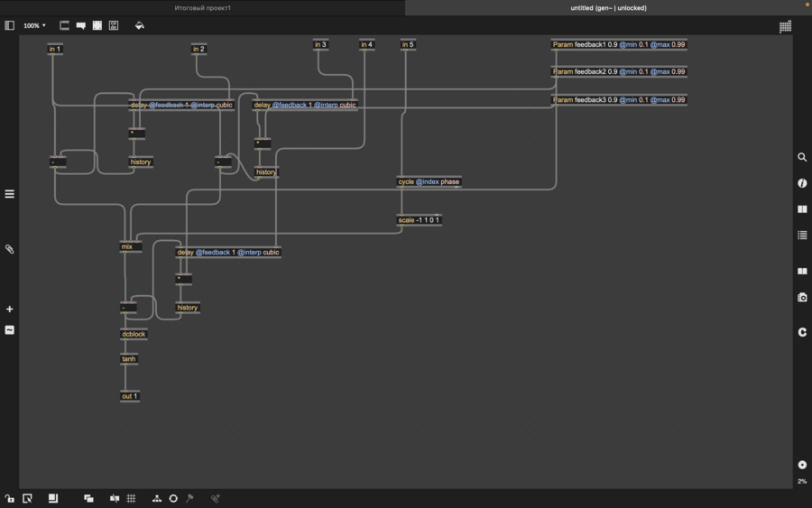Open the open-book lessons icon in right sidebar
Screen dimensions: 812x508
[x=802, y=271]
